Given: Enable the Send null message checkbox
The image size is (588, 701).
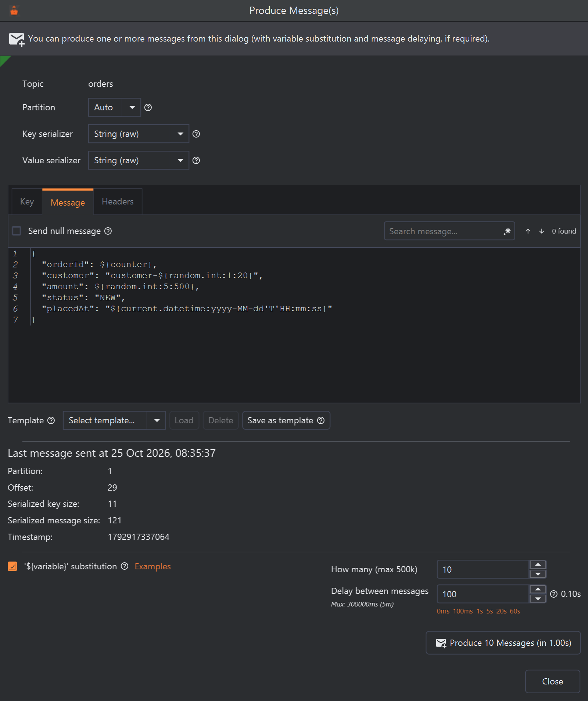Looking at the screenshot, I should coord(17,231).
